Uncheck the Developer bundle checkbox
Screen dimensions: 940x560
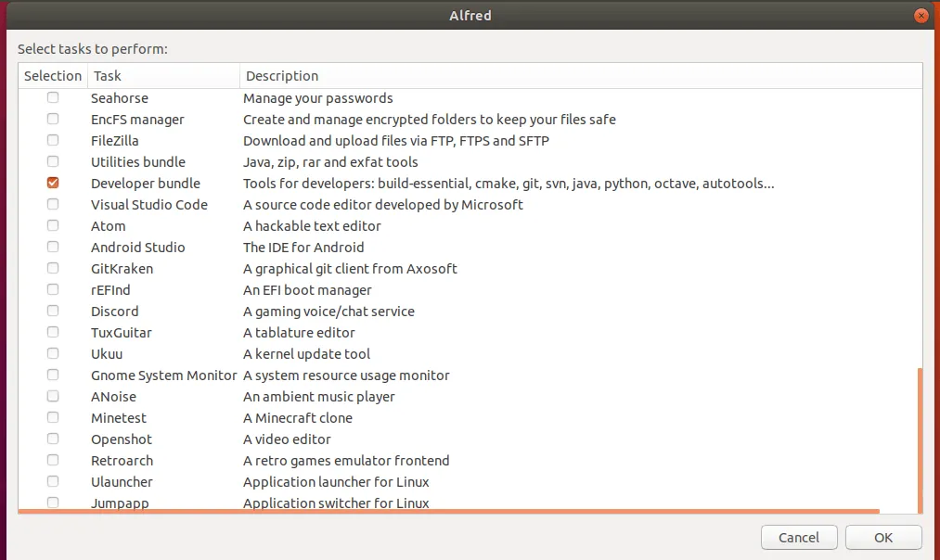coord(53,183)
